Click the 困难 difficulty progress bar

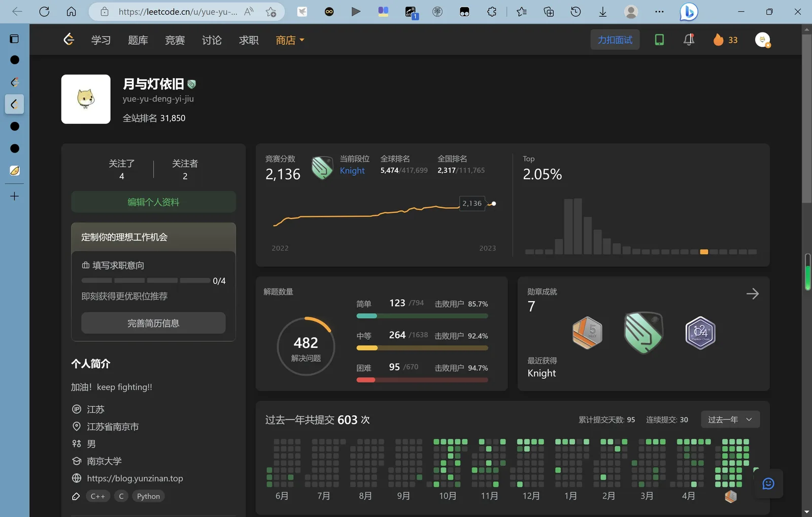[422, 380]
